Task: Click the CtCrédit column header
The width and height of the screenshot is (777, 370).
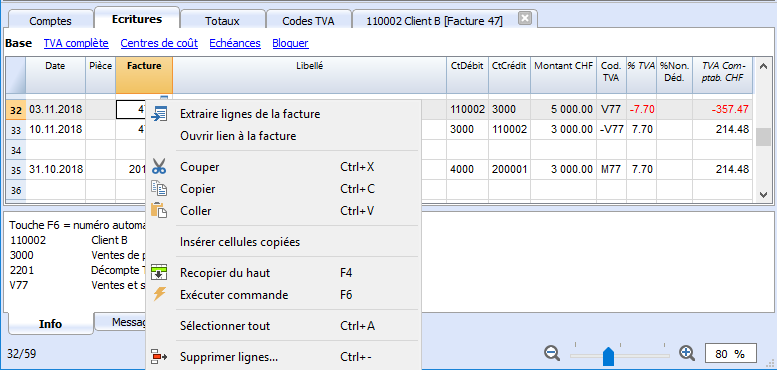Action: [x=509, y=75]
